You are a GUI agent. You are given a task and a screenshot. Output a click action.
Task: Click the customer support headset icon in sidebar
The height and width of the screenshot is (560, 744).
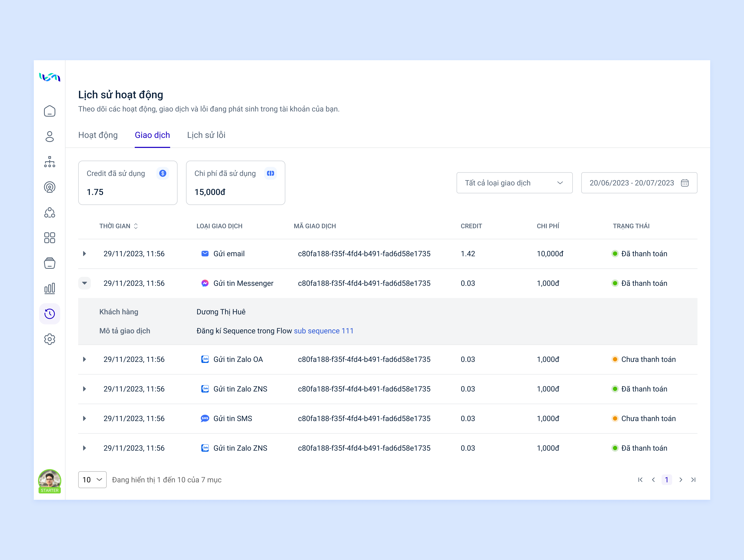50,187
